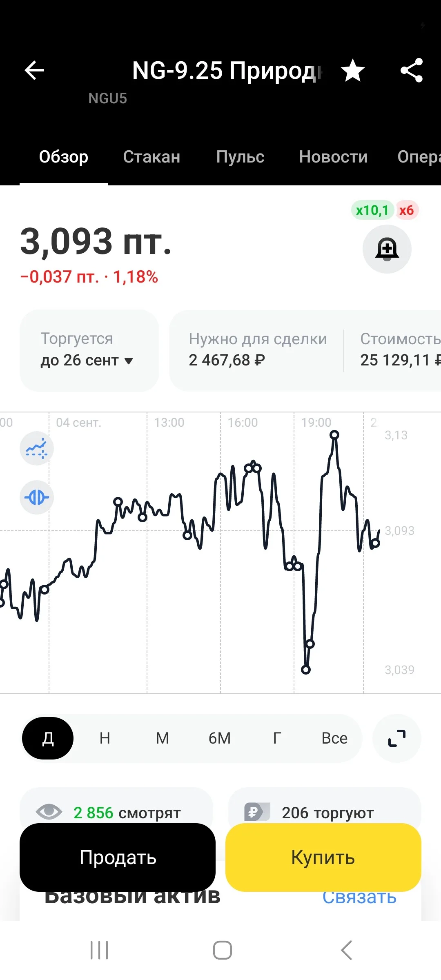
Task: Switch to the Стакан tab
Action: [151, 157]
